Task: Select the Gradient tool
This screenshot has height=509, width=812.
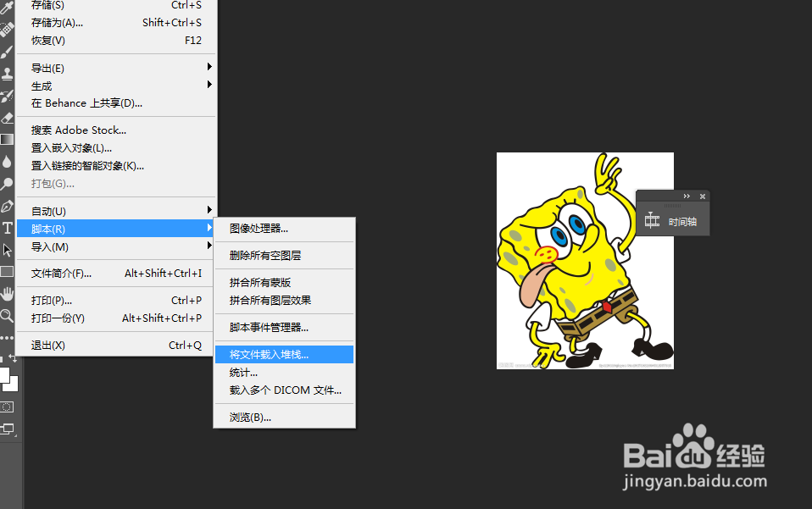Action: tap(7, 140)
